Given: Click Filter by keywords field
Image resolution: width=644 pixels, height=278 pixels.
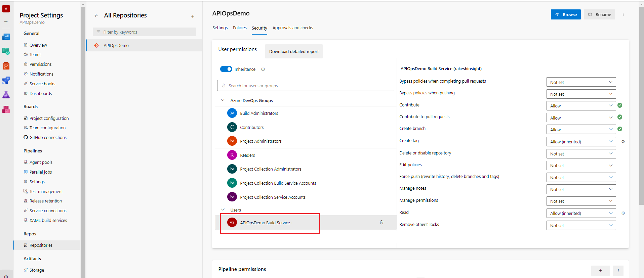Looking at the screenshot, I should (144, 32).
